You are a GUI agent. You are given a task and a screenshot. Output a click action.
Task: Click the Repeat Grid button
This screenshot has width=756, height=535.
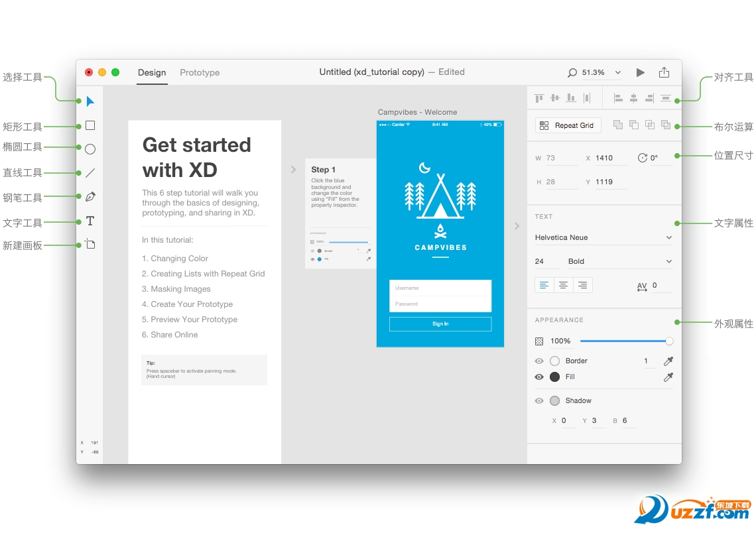(x=568, y=125)
